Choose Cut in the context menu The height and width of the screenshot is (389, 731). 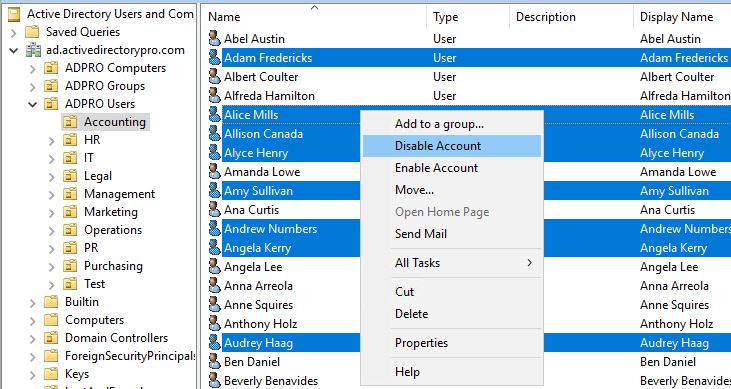point(452,292)
